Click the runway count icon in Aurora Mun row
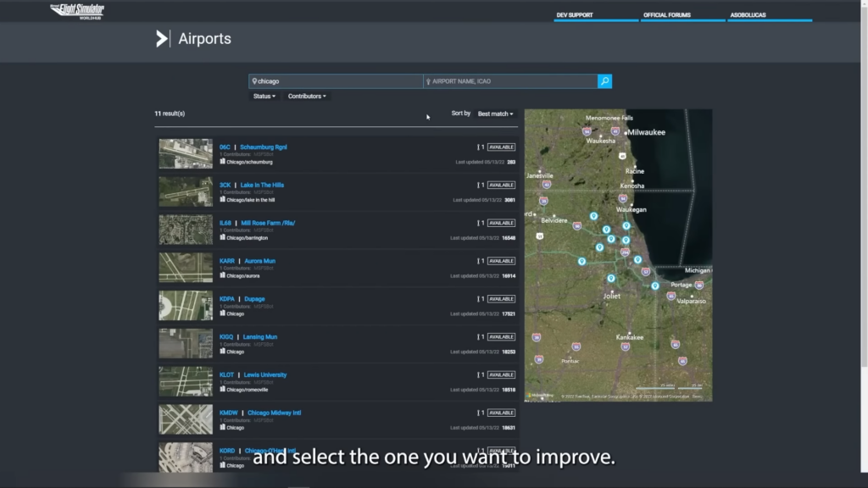868x488 pixels. point(478,261)
